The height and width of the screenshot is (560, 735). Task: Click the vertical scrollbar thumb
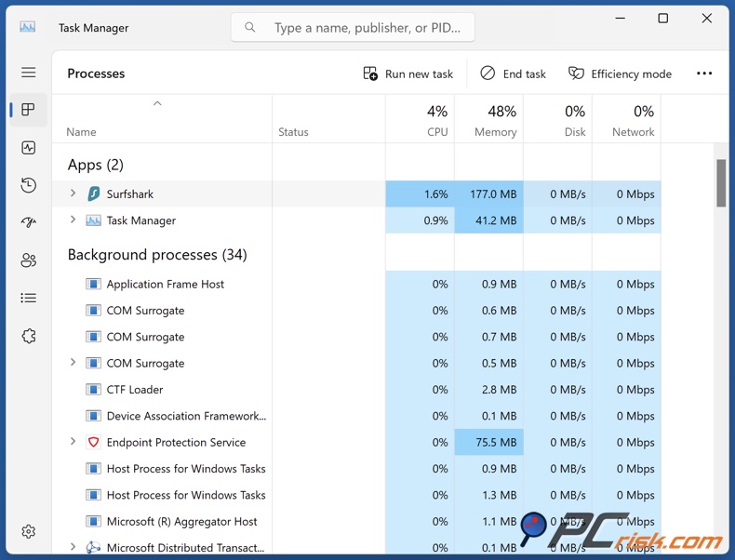click(x=721, y=182)
